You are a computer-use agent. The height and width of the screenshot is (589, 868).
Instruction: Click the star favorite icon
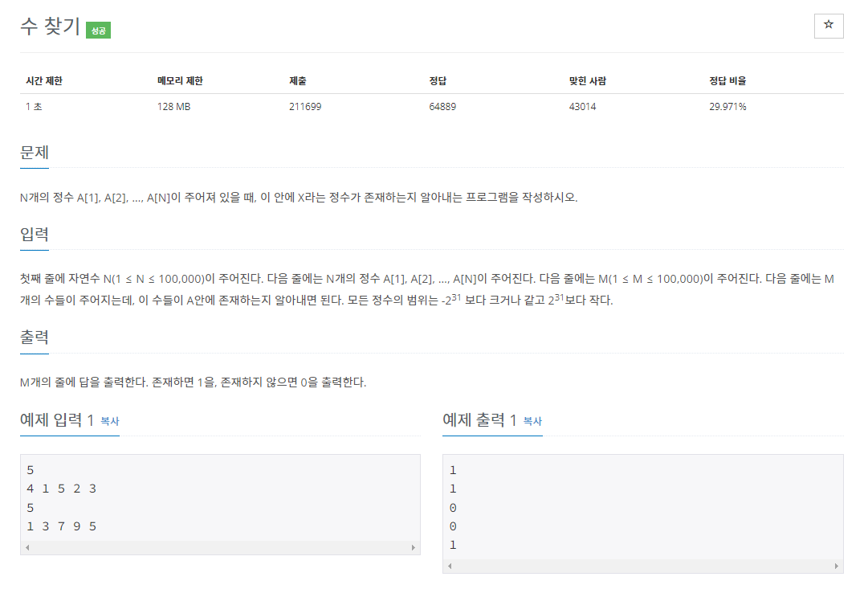tap(828, 26)
